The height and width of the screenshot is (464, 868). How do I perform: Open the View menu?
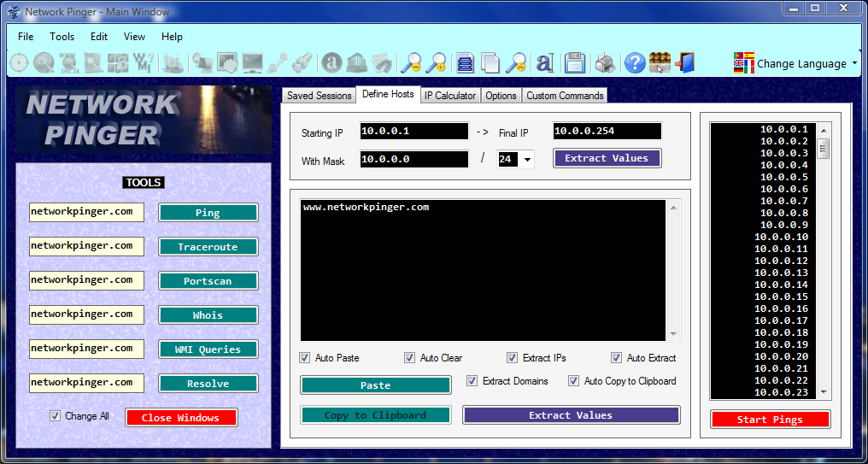pos(134,37)
